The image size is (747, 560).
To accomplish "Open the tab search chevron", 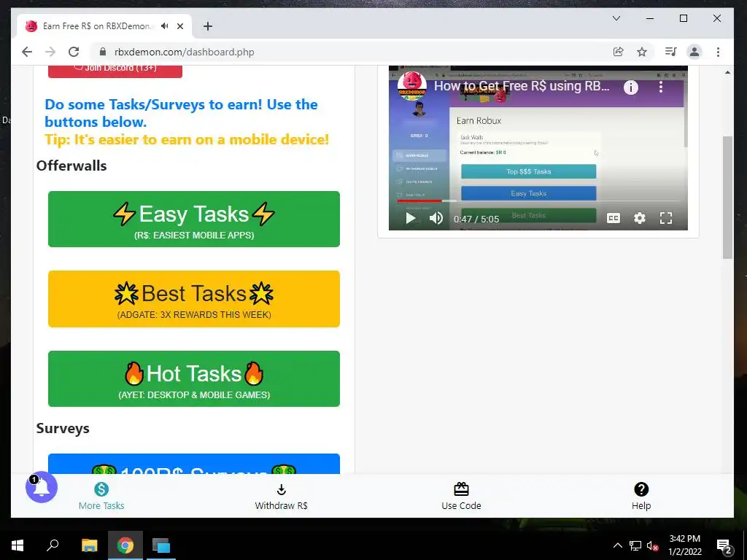I will 616,18.
